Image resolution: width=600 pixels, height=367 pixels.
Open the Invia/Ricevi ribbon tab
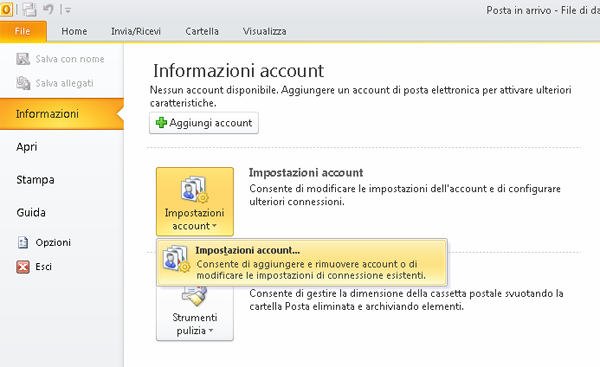tap(136, 31)
